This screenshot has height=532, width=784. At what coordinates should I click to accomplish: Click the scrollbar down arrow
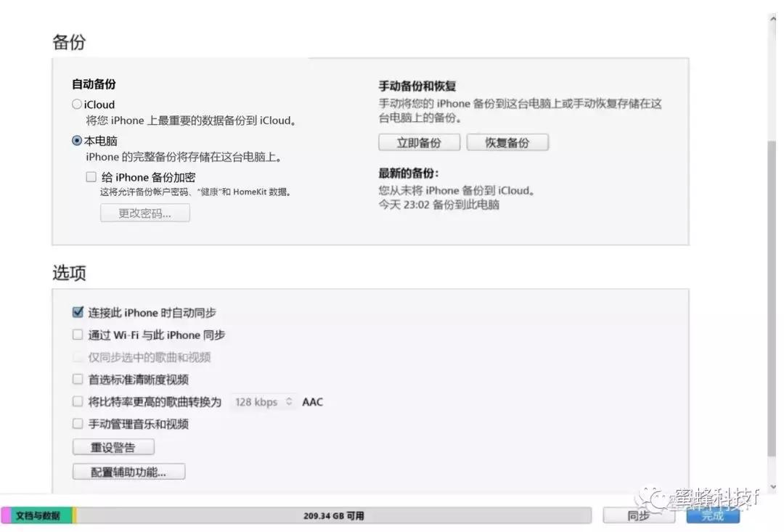(773, 486)
